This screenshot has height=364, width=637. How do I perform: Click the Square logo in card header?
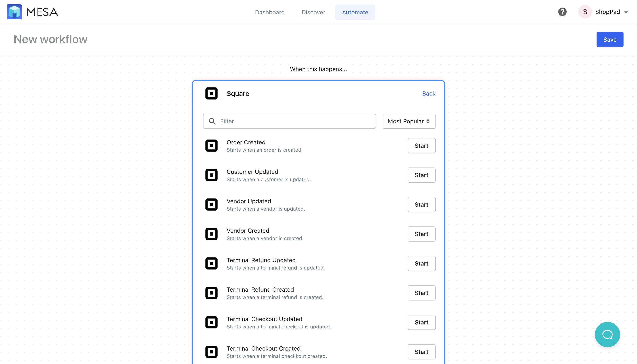211,93
